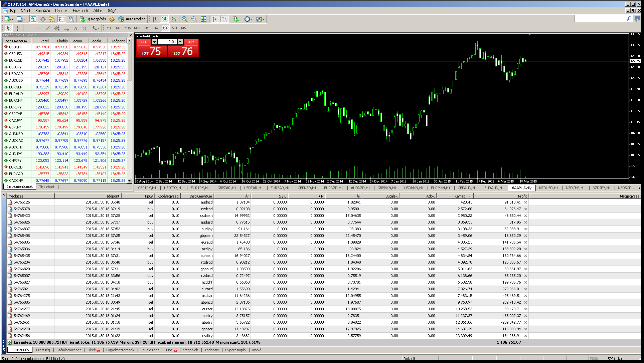Select the arrow cursor tool
644x363 pixels.
(8, 28)
